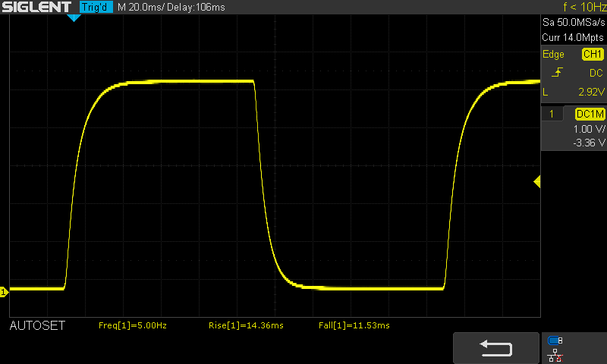Viewport: 607px width, 364px height.
Task: Select the channel 1 number box
Action: click(x=552, y=114)
